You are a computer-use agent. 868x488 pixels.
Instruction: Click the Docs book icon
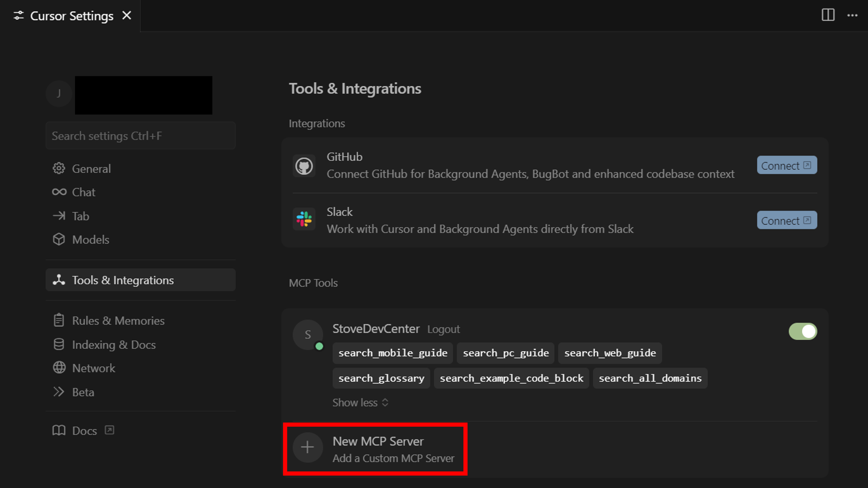tap(59, 430)
